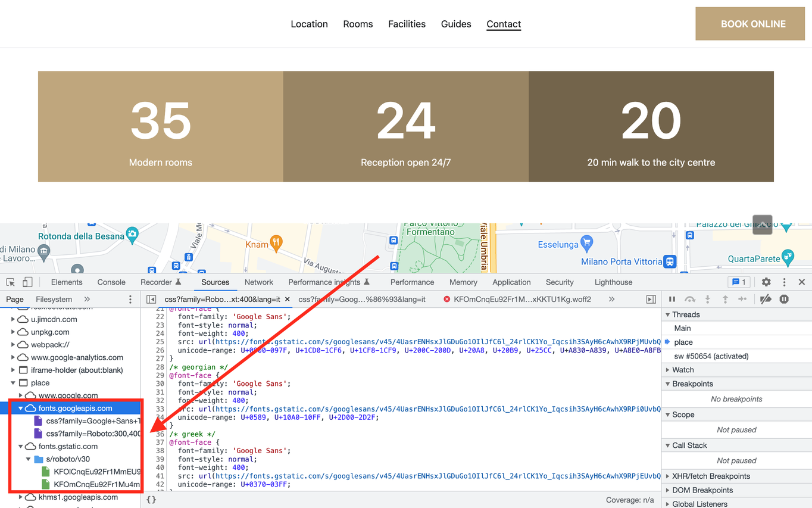Viewport: 812px width, 508px height.
Task: Click the pause script execution button
Action: pyautogui.click(x=672, y=300)
